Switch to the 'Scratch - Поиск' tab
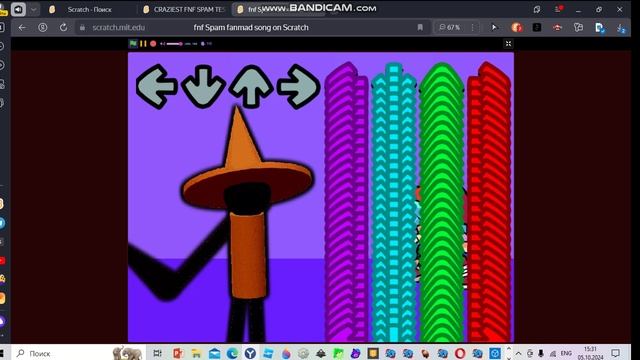640x360 pixels. 89,9
